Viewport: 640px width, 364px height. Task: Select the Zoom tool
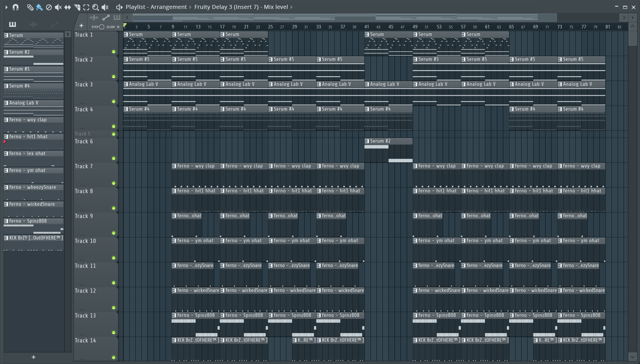96,7
